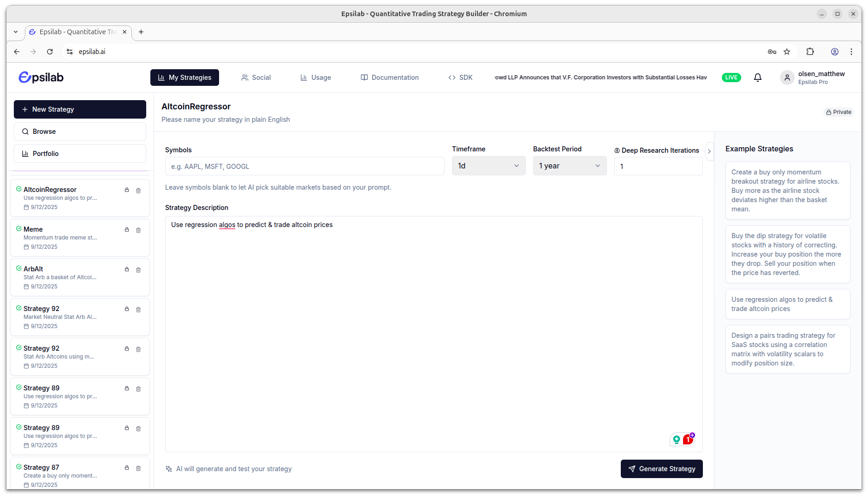Screen dimensions: 868x497
Task: Click the Epsilab logo
Action: point(41,78)
